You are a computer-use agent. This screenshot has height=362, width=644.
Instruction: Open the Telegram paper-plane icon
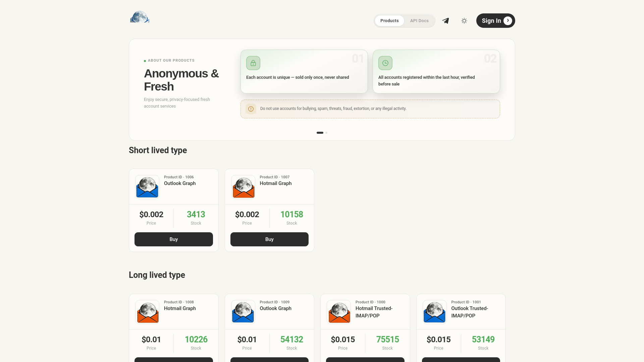tap(445, 21)
